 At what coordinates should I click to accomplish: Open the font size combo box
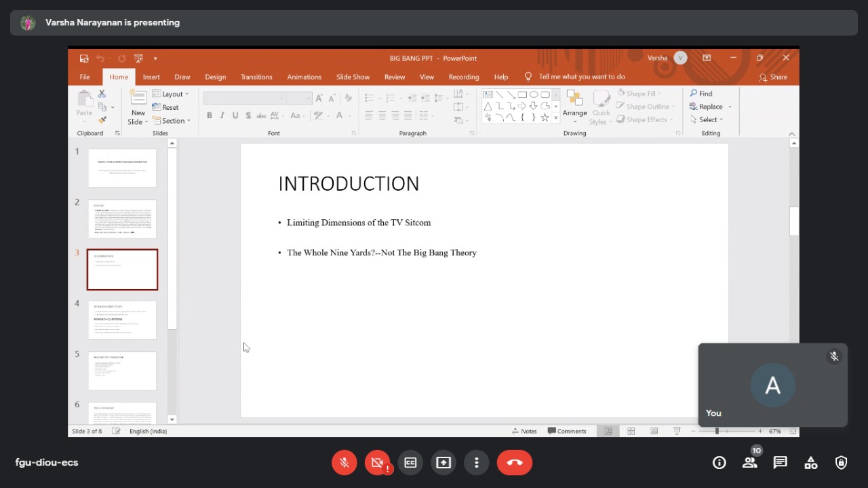click(x=298, y=98)
